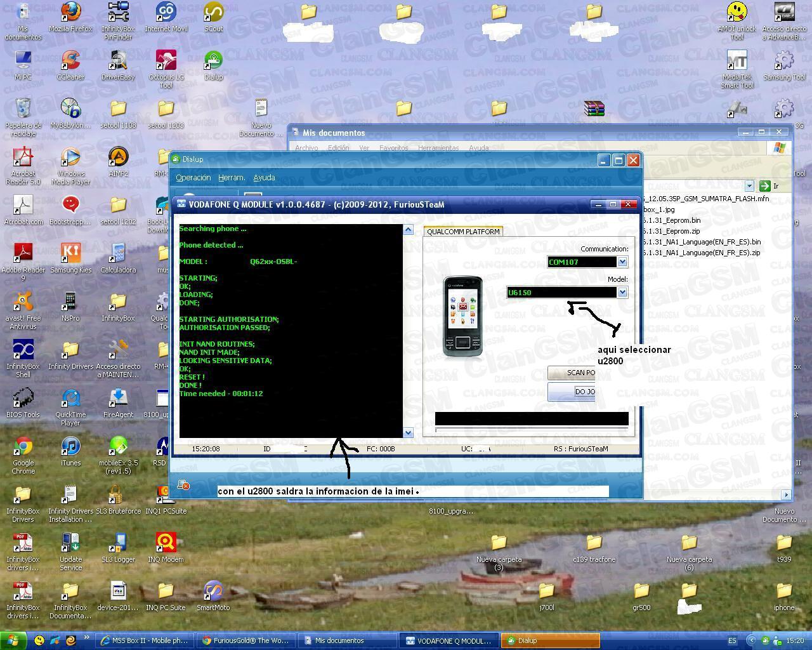The width and height of the screenshot is (812, 650).
Task: Switch to MSS Box II taskbar item
Action: 144,640
